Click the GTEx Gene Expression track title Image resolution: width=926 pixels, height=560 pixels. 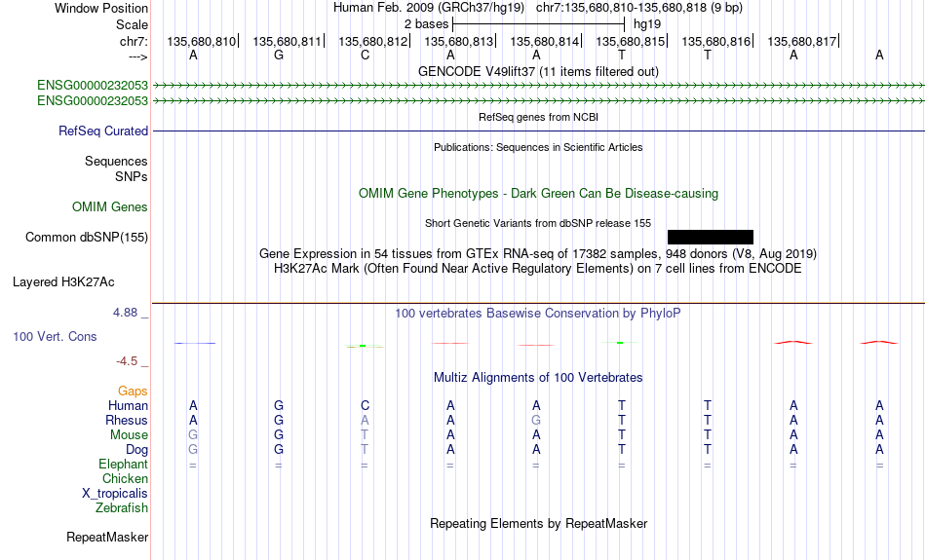point(538,254)
